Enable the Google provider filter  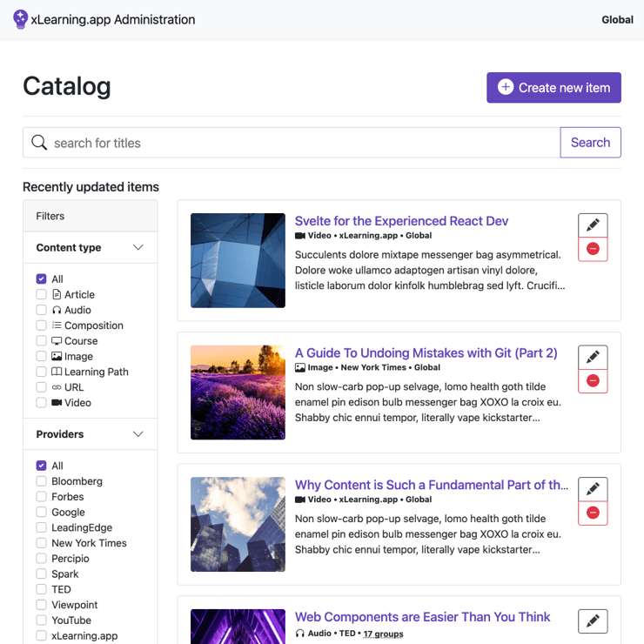pyautogui.click(x=42, y=513)
